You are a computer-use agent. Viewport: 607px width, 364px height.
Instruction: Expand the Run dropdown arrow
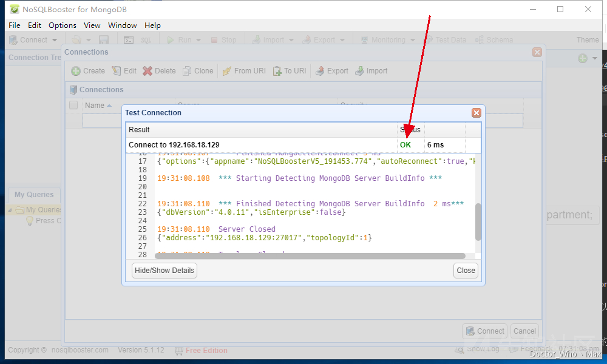point(198,40)
